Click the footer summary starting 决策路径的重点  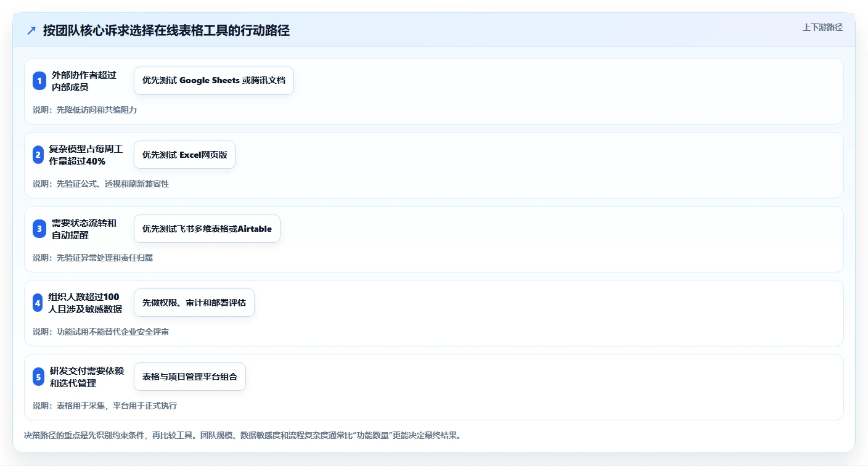[x=242, y=435]
